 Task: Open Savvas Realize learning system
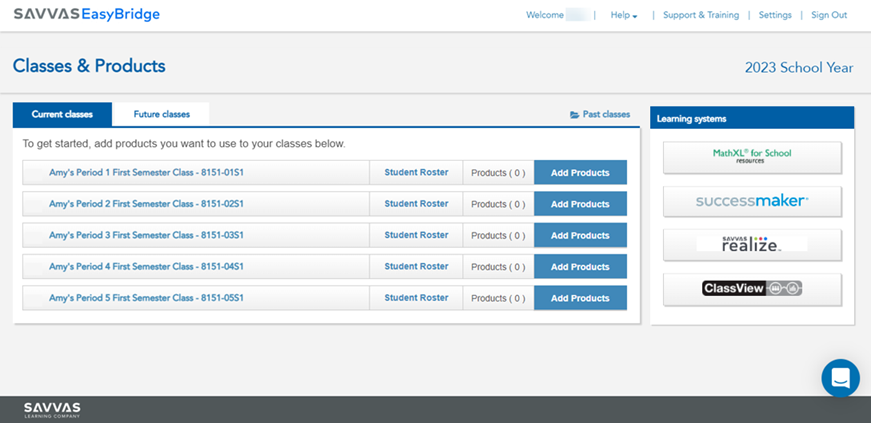pyautogui.click(x=752, y=244)
